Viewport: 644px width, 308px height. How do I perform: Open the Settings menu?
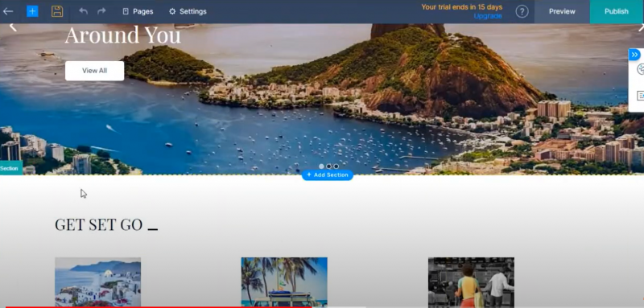188,11
